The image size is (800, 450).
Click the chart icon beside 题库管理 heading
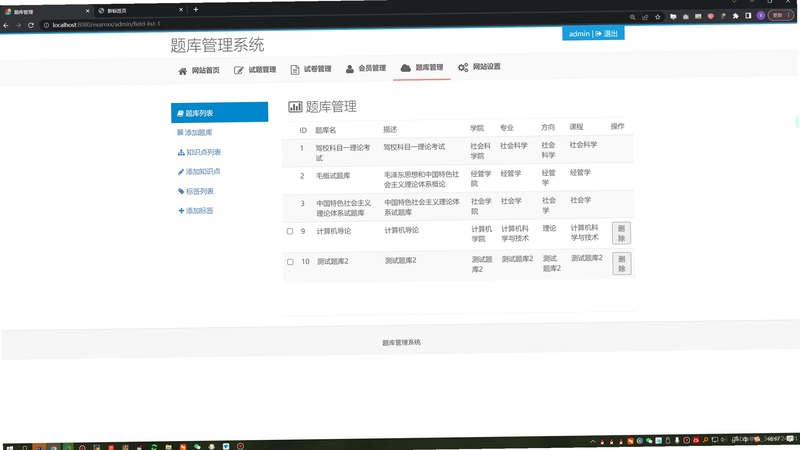(295, 107)
